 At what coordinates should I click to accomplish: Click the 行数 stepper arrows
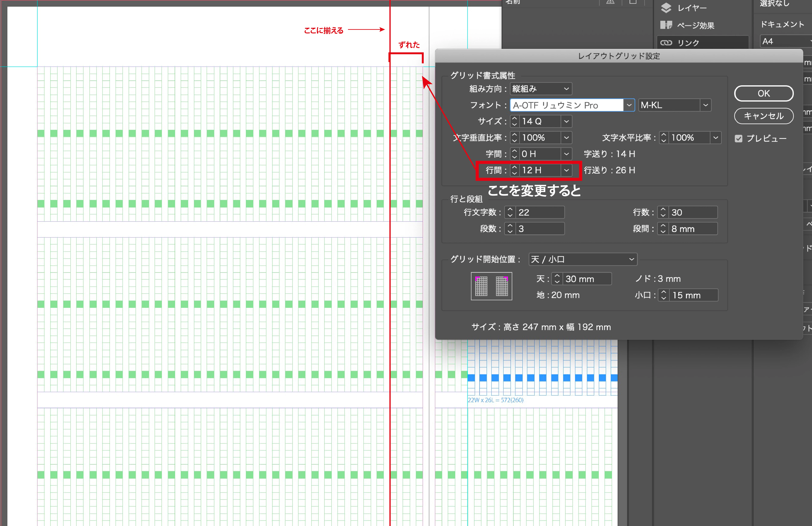[663, 212]
